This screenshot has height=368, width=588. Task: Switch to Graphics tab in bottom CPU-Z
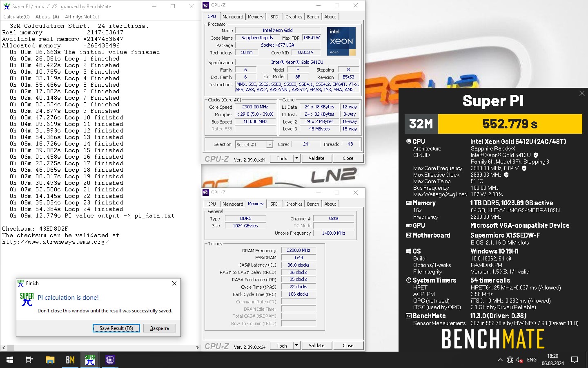pyautogui.click(x=294, y=204)
